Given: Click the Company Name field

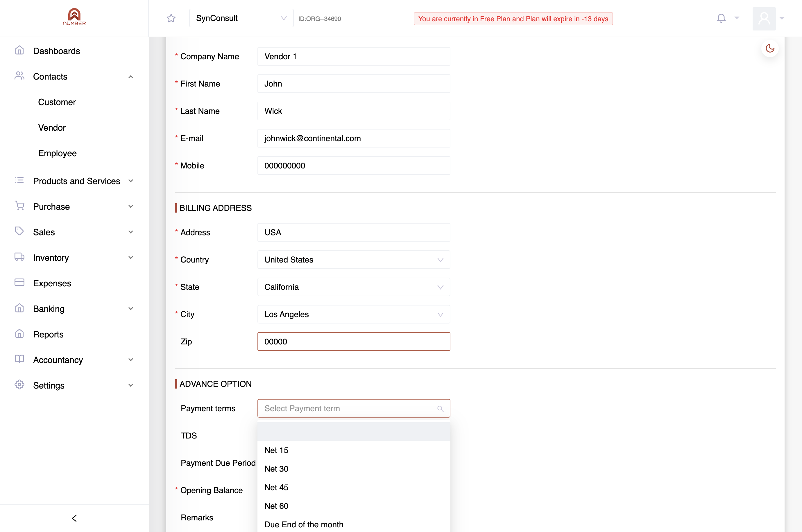Looking at the screenshot, I should coord(354,56).
